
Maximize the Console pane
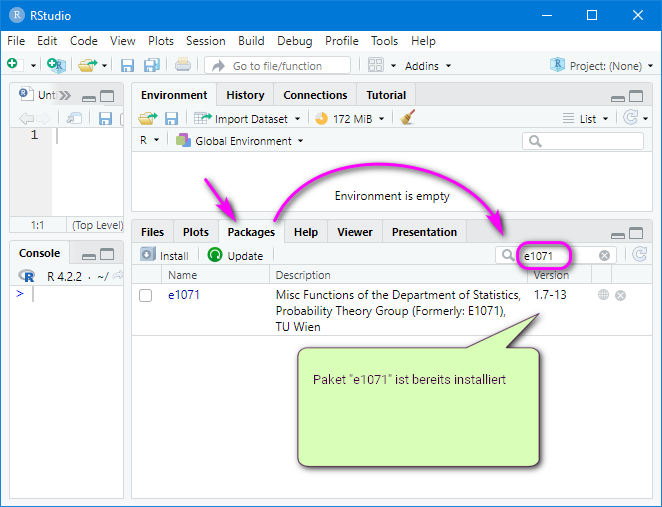(107, 254)
